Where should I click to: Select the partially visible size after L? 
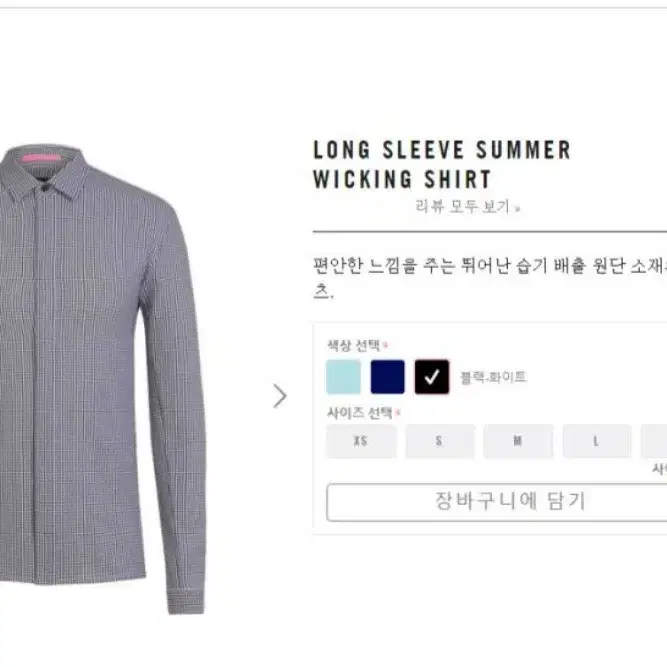tap(654, 441)
